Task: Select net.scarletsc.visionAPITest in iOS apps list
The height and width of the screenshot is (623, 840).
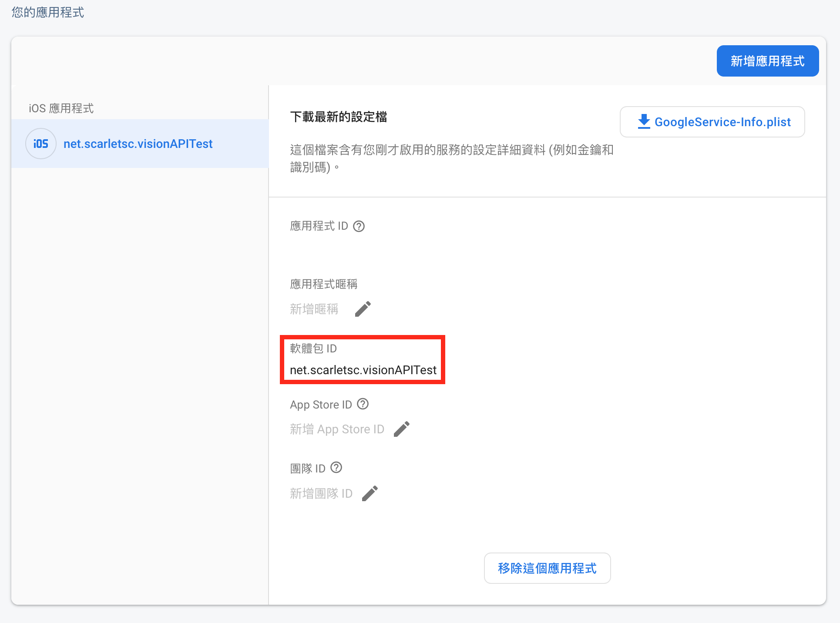Action: [x=138, y=144]
